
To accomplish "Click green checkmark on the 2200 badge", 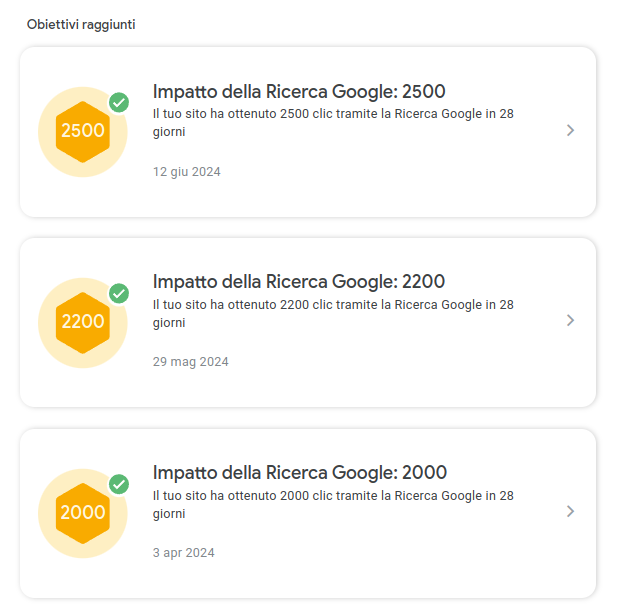I will click(x=119, y=293).
